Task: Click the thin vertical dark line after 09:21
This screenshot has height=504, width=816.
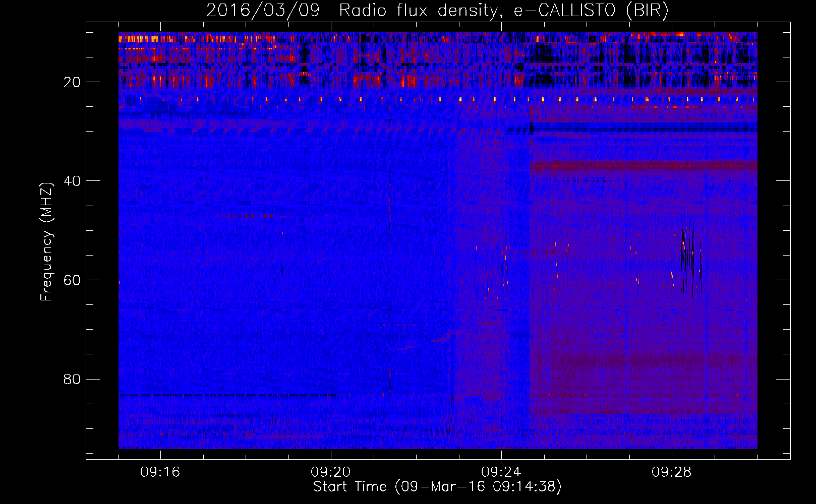Action: (x=390, y=252)
